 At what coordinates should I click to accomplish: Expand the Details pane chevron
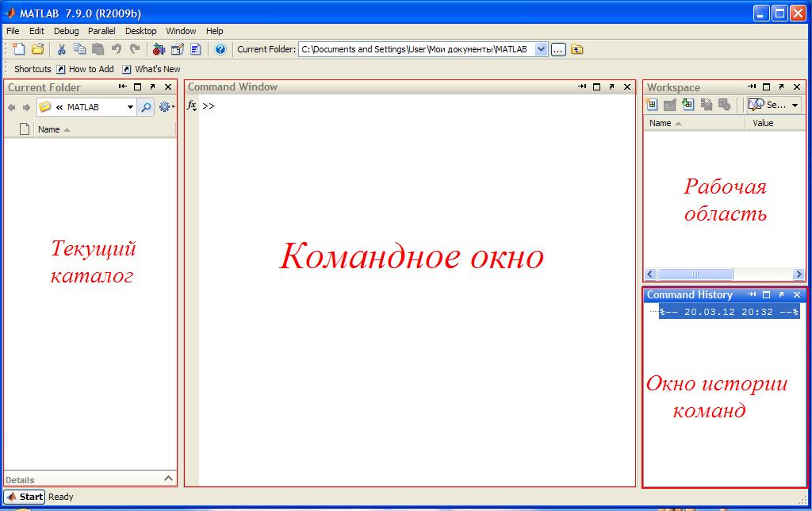tap(168, 478)
